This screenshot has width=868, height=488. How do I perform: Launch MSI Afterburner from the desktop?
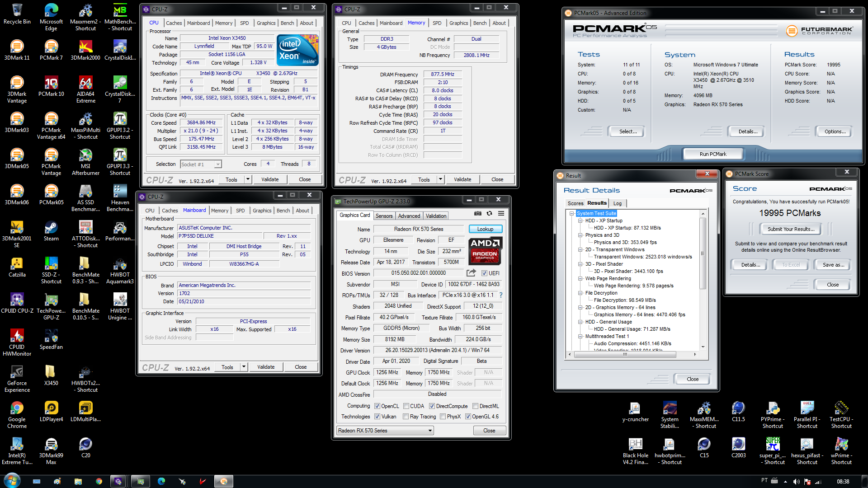(85, 162)
